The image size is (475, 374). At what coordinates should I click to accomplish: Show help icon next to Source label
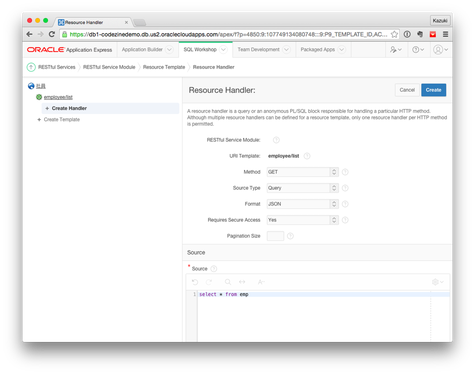(x=214, y=269)
